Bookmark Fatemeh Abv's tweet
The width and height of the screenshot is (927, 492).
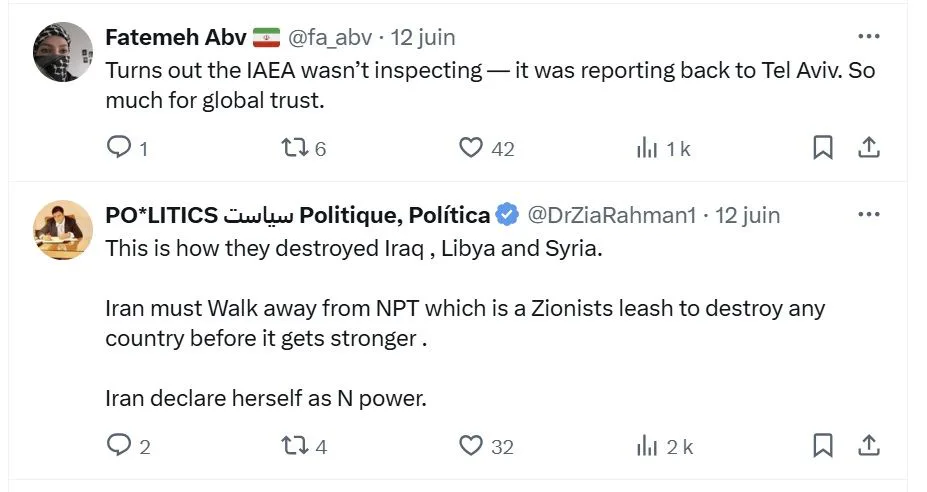coord(823,148)
